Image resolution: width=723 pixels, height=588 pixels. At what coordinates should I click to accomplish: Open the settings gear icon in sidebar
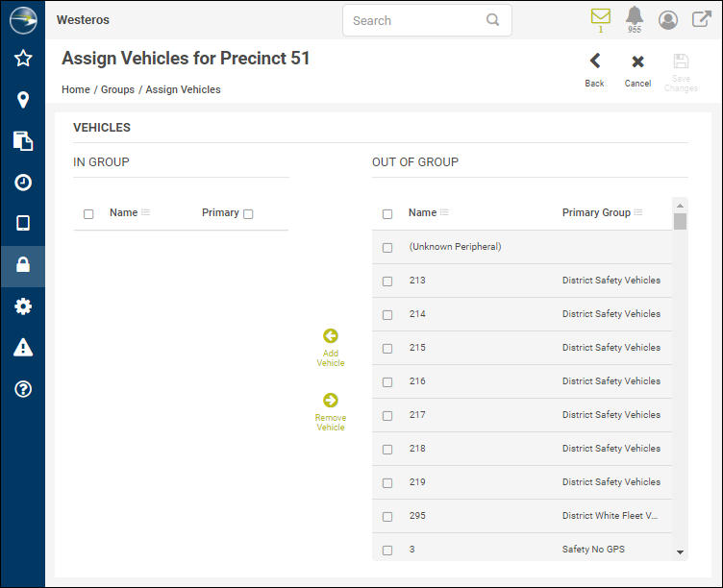pos(23,306)
